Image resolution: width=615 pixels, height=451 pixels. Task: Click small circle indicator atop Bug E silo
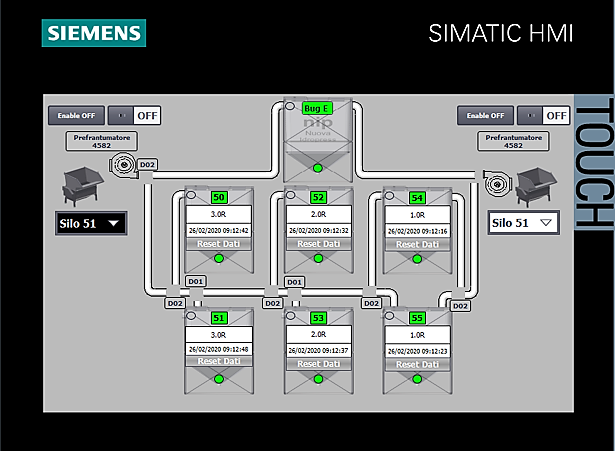click(290, 106)
